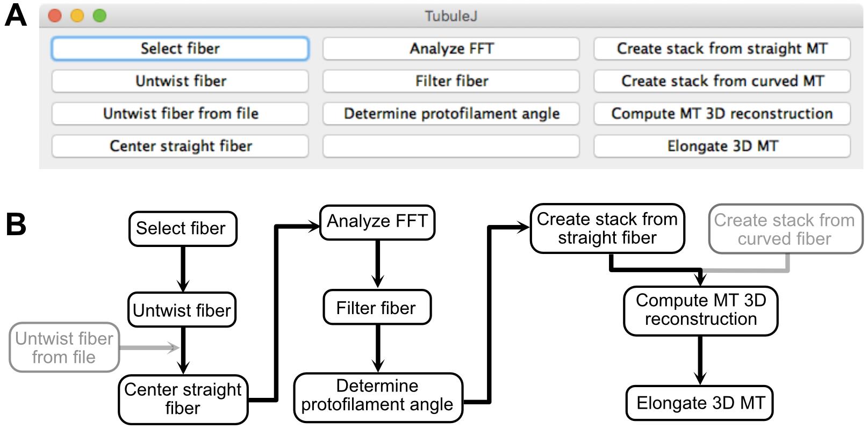868x429 pixels.
Task: Click the Filter fiber button
Action: [451, 81]
